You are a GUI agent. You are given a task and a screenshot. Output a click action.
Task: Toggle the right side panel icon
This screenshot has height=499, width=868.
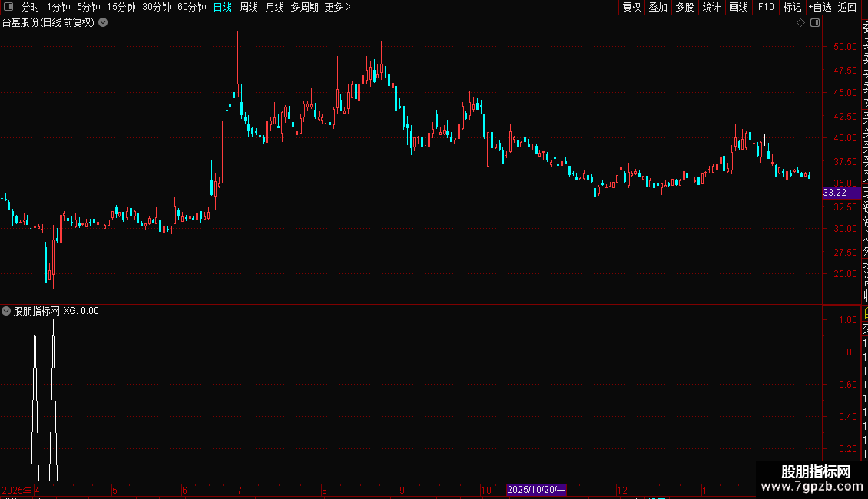pyautogui.click(x=815, y=23)
